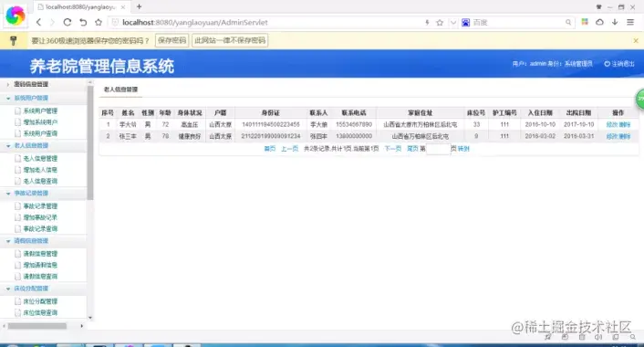
Task: Click the 尾页 pagination link
Action: click(412, 149)
